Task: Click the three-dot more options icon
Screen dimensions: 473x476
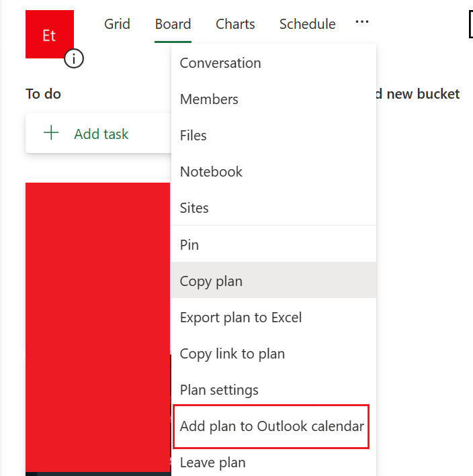Action: (x=362, y=22)
